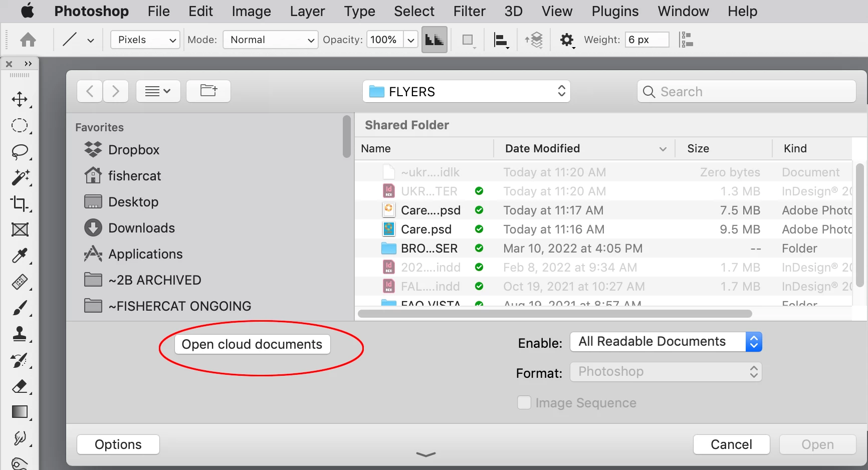This screenshot has width=868, height=470.
Task: Select the Lasso tool
Action: [20, 151]
